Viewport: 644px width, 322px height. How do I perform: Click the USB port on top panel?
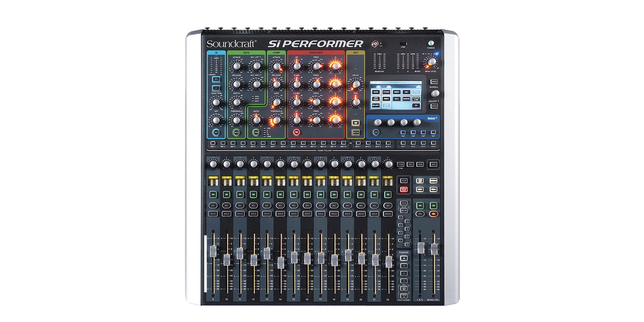click(403, 43)
